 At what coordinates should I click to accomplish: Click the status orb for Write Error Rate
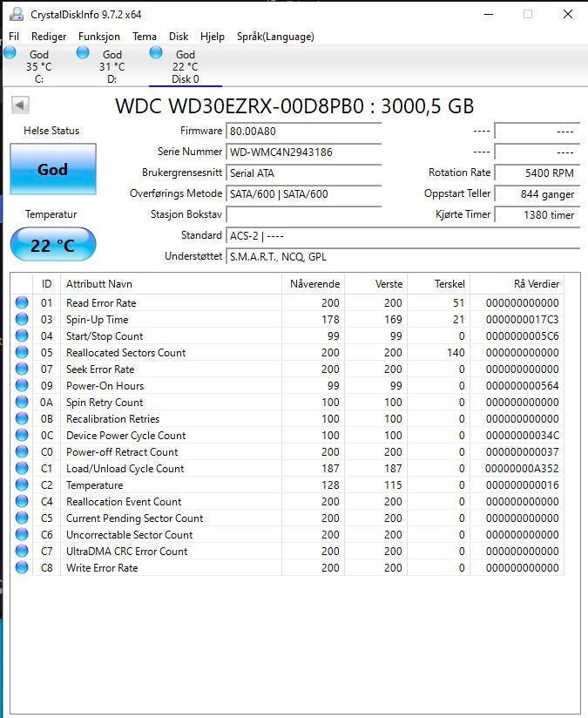click(22, 567)
